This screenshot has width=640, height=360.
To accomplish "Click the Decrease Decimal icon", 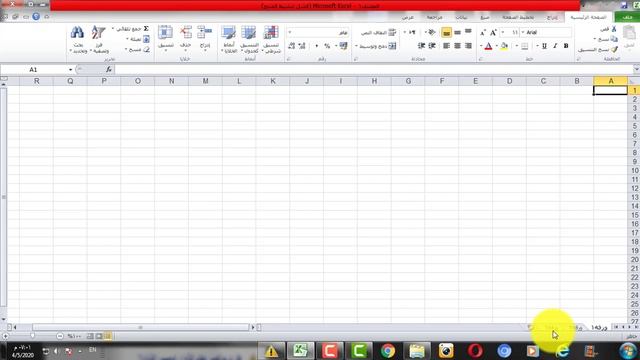I will (291, 46).
